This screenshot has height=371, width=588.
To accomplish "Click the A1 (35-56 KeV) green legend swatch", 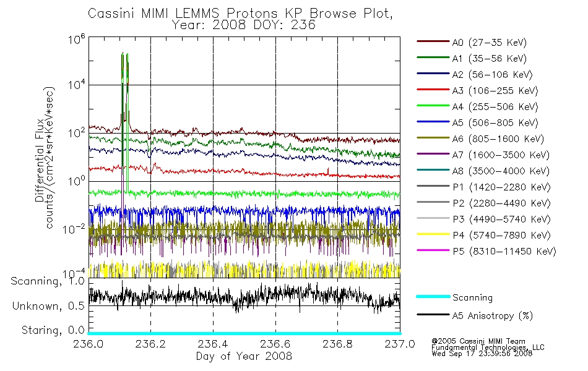I will coord(433,58).
